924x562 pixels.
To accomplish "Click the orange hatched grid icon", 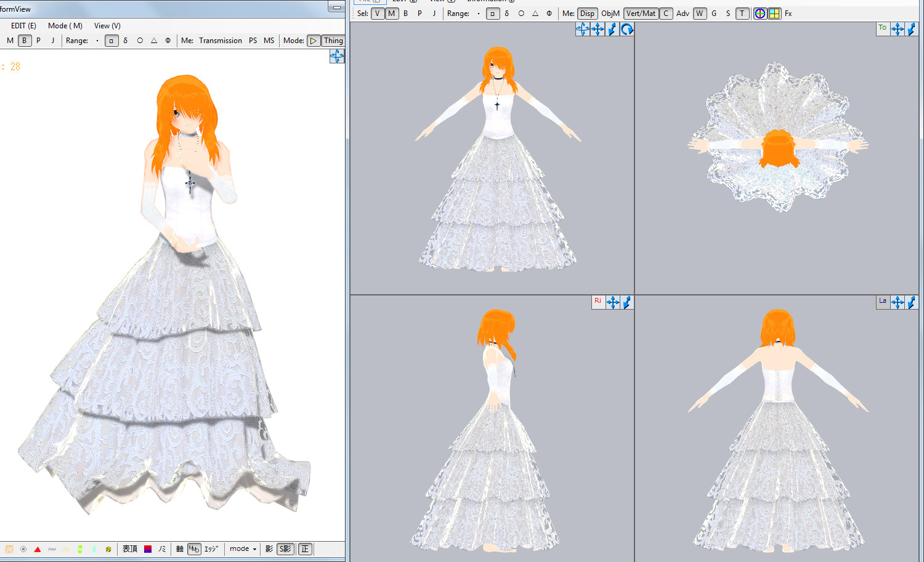I will pyautogui.click(x=9, y=549).
